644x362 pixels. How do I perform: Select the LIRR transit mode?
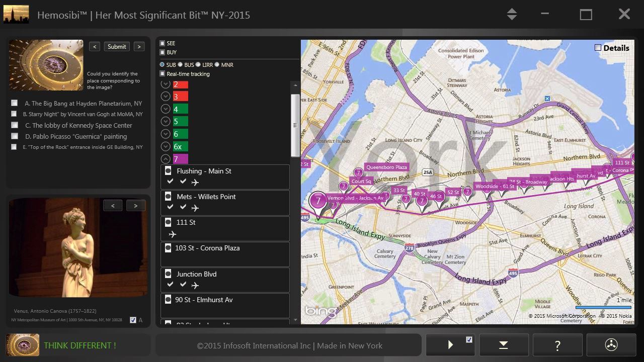[x=198, y=64]
